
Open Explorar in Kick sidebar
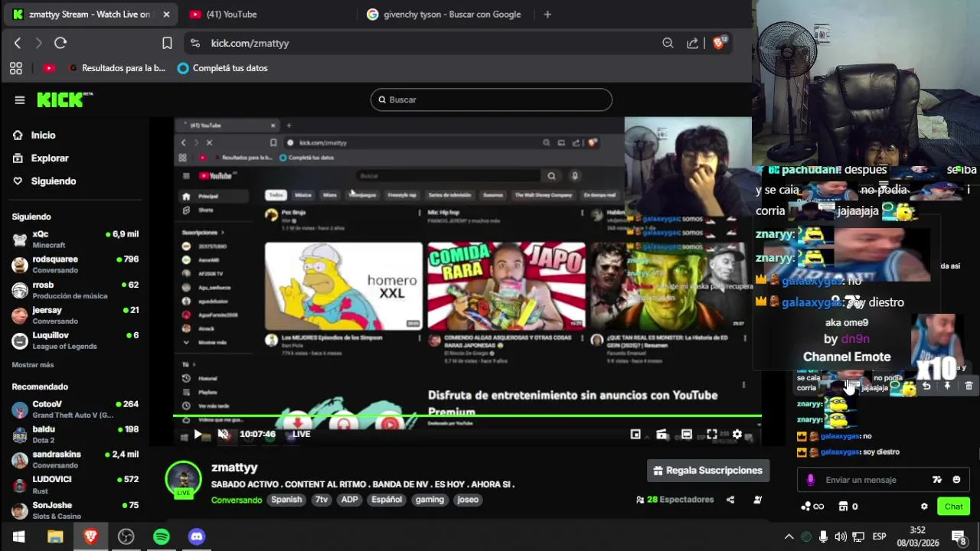pos(50,158)
